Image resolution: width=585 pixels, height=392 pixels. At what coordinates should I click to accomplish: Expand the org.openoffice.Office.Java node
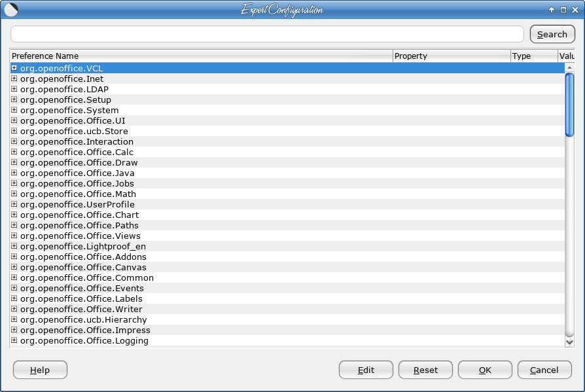pos(14,172)
